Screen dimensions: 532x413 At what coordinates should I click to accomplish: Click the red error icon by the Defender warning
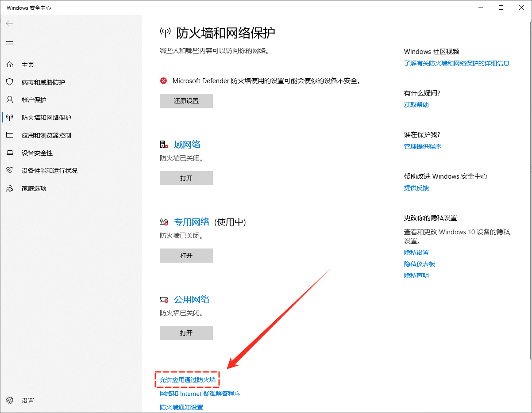click(x=164, y=80)
